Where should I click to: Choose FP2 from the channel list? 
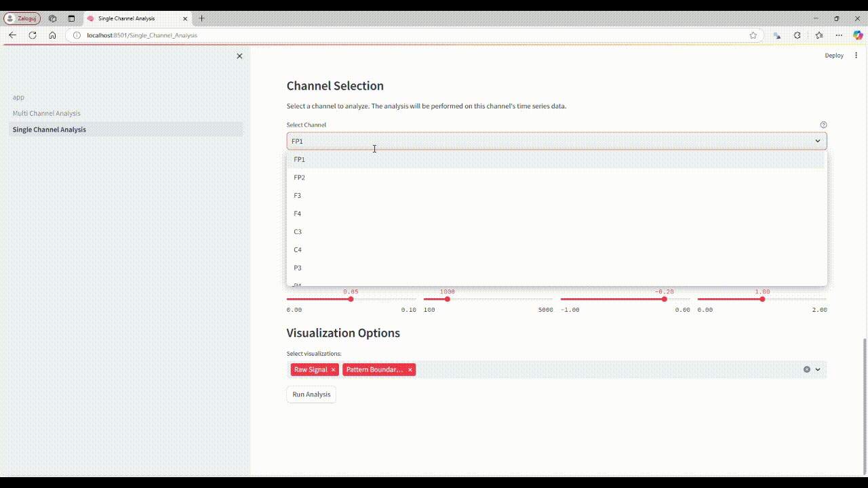coord(299,178)
